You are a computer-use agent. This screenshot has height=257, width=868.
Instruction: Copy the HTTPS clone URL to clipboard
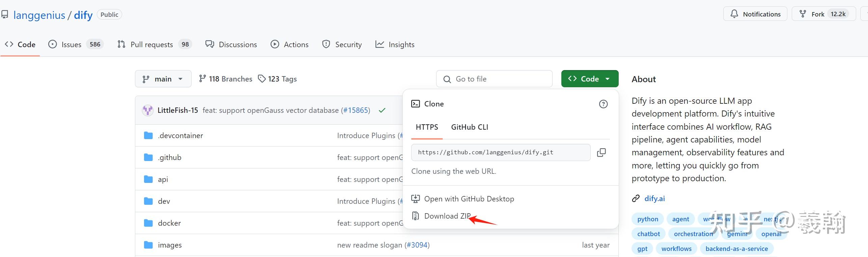pos(601,153)
